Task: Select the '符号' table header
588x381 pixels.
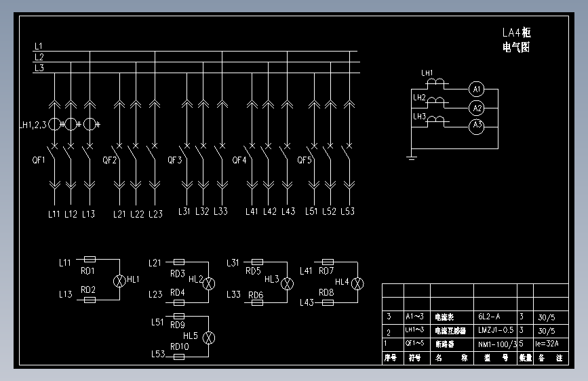Action: [414, 358]
